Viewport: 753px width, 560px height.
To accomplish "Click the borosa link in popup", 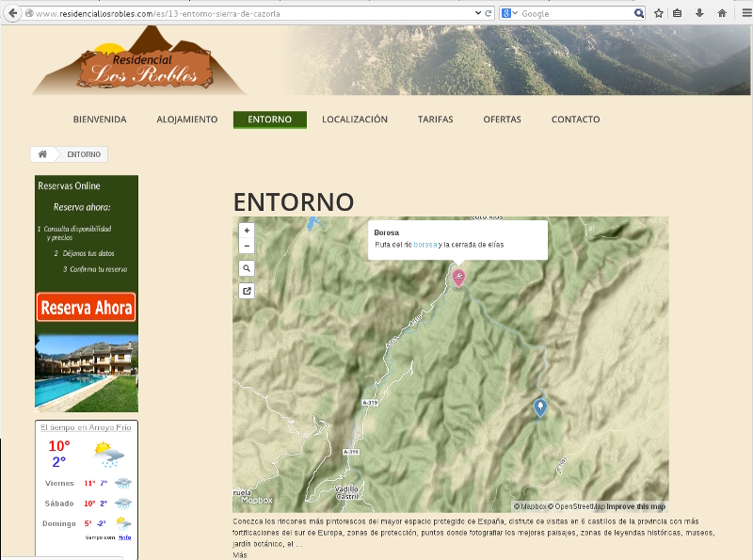I will coord(425,245).
